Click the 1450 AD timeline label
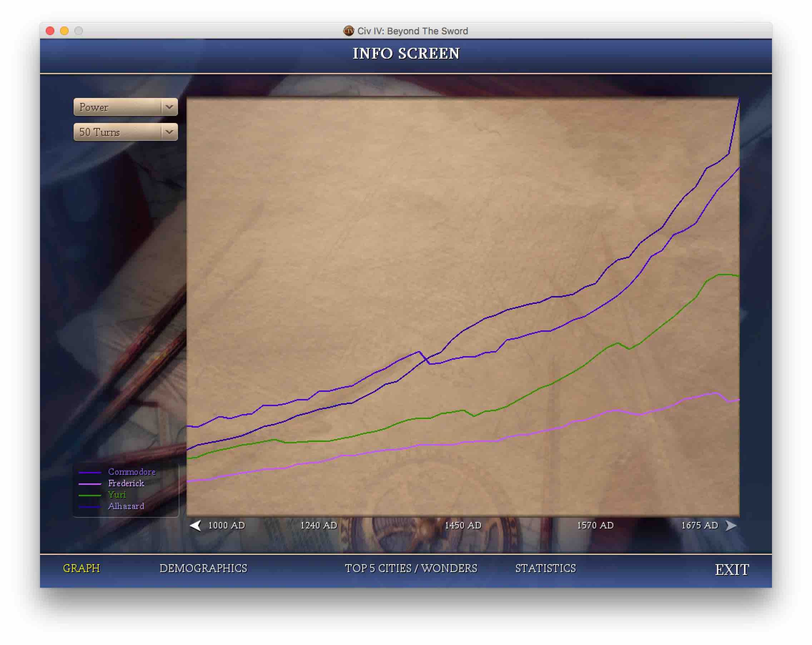Viewport: 812px width, 645px height. coord(463,525)
